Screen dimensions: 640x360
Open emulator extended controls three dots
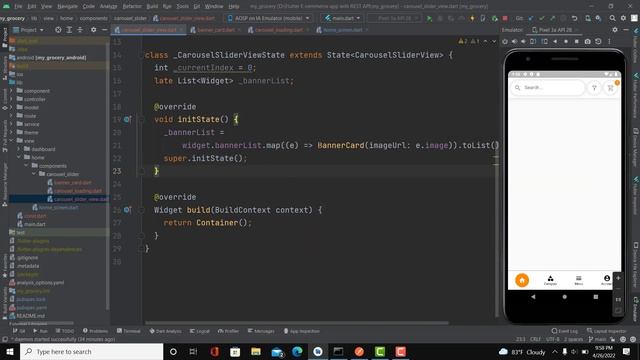[609, 42]
